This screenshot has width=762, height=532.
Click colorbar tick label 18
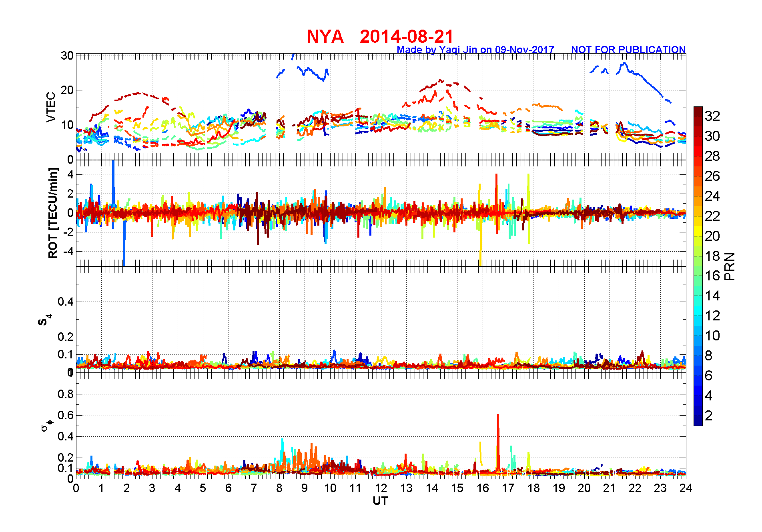click(x=712, y=256)
